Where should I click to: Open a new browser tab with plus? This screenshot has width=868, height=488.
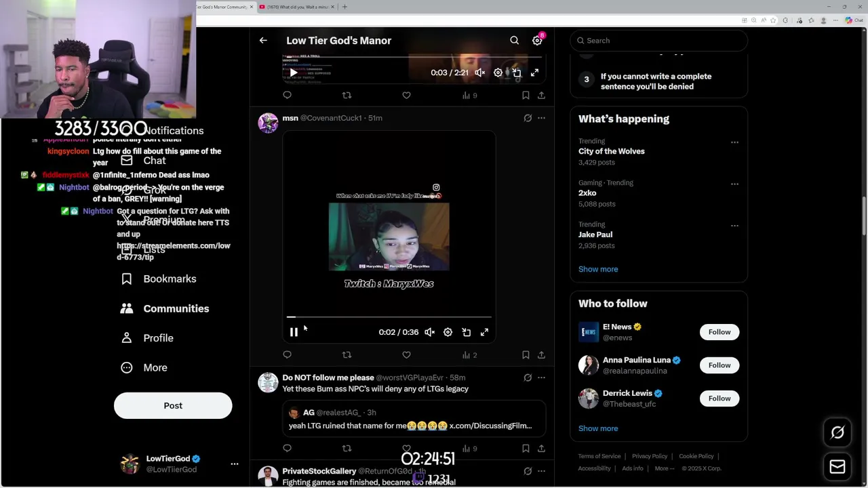pos(344,7)
